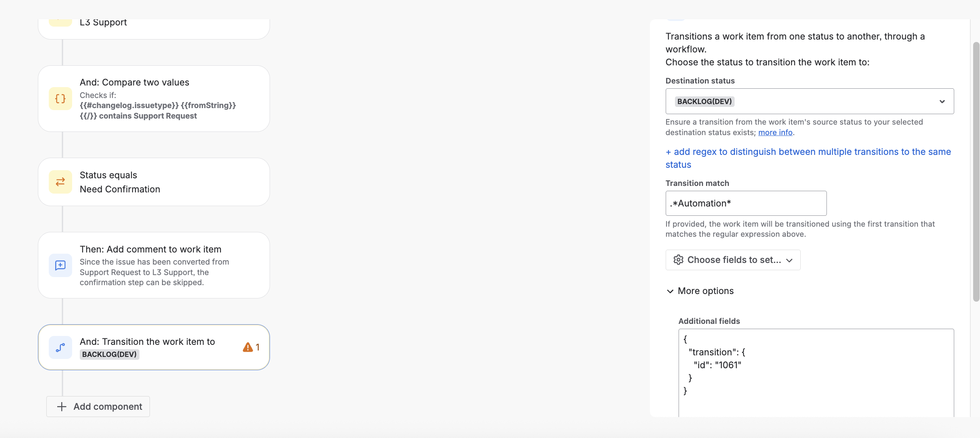
Task: Click the gear icon in Choose fields to set
Action: point(679,260)
